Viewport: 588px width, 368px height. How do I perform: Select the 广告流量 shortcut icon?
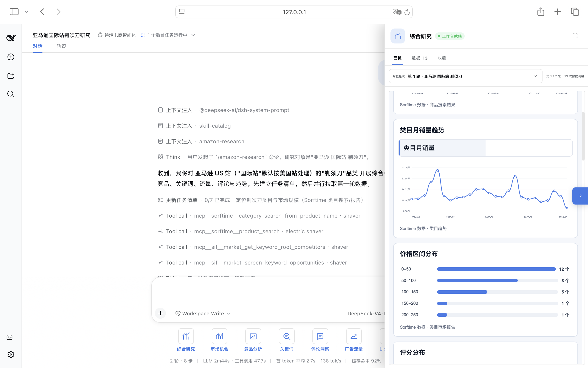[x=354, y=336]
